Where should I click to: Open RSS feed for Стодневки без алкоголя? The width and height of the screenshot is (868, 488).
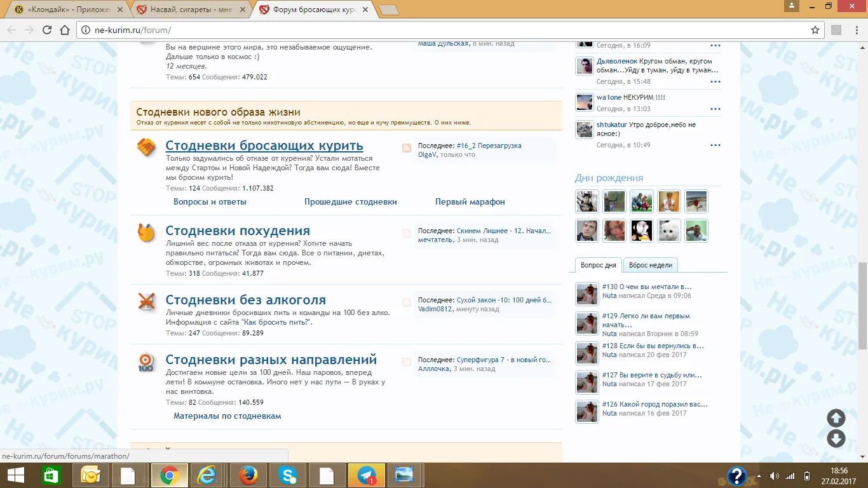(407, 302)
